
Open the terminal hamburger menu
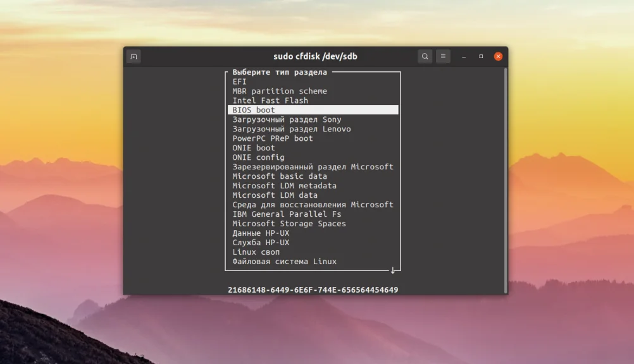coord(443,56)
